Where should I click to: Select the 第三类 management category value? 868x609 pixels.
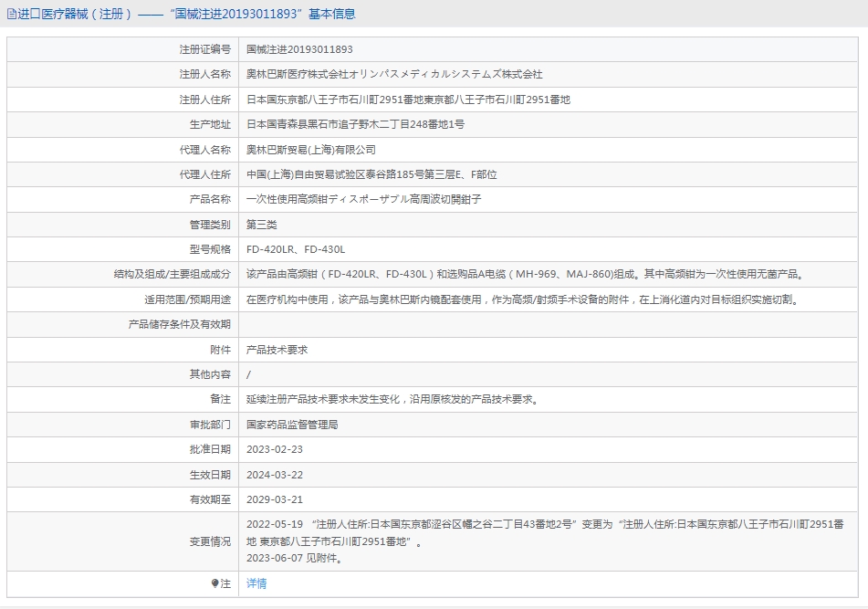tap(261, 225)
